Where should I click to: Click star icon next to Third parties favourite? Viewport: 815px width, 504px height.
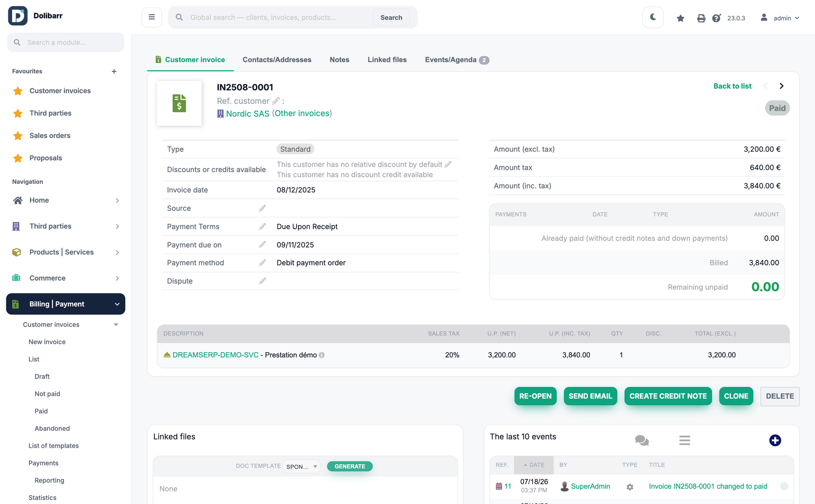pyautogui.click(x=18, y=113)
